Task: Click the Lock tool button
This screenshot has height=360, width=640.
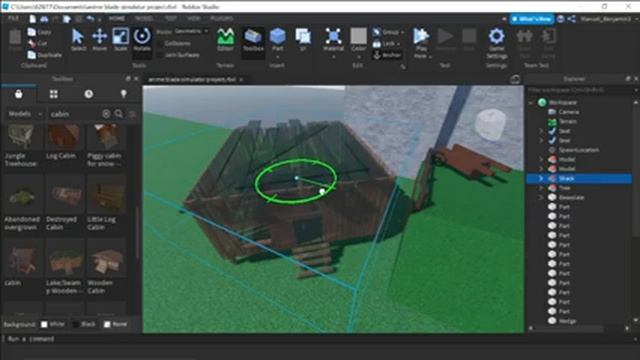Action: pos(386,43)
